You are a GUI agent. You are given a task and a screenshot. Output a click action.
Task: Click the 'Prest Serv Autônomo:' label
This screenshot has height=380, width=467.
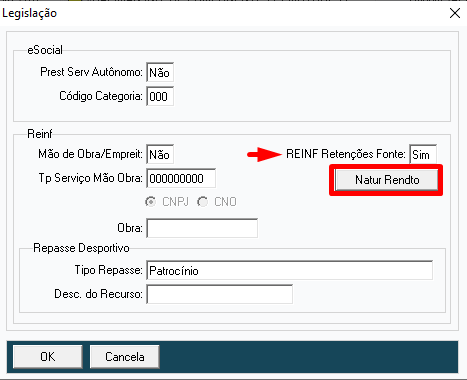91,72
